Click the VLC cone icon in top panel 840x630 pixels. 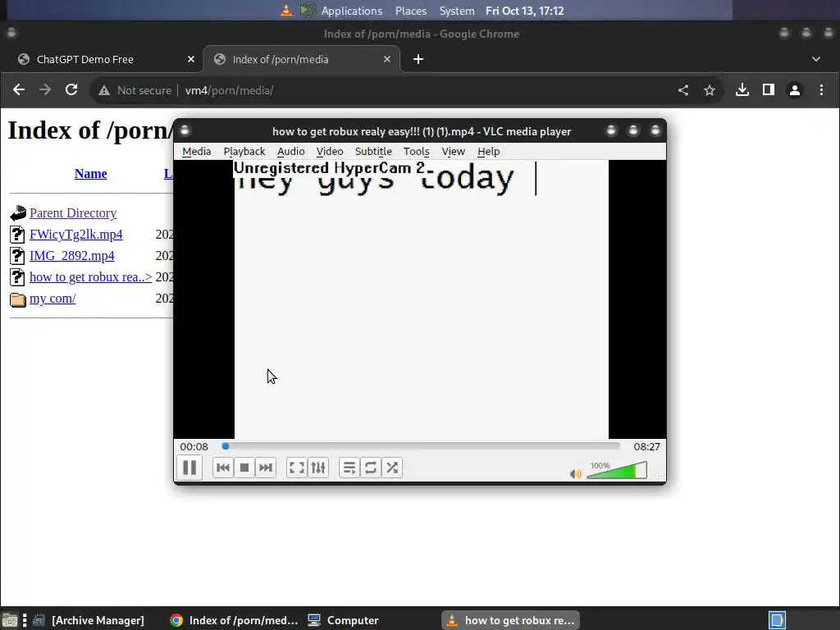[286, 10]
